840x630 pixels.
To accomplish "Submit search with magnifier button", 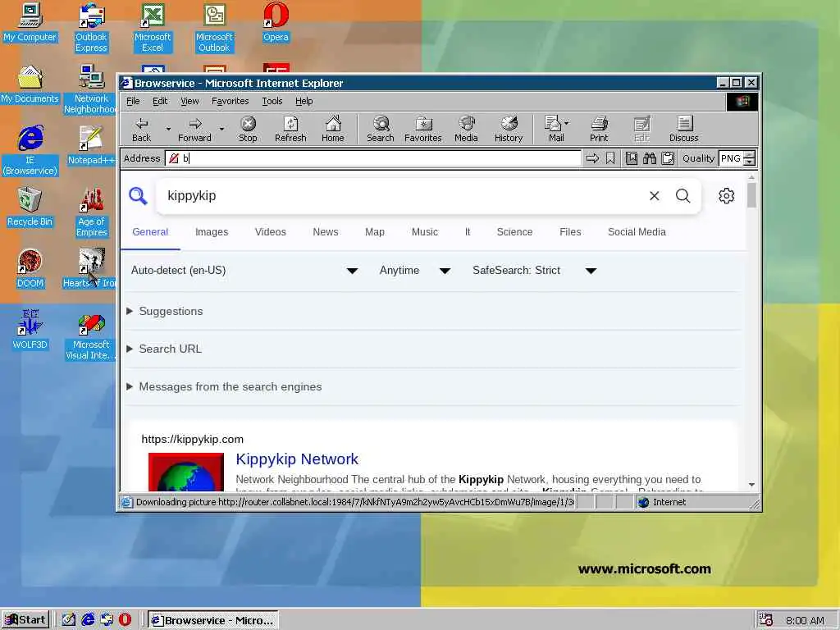I will point(683,195).
